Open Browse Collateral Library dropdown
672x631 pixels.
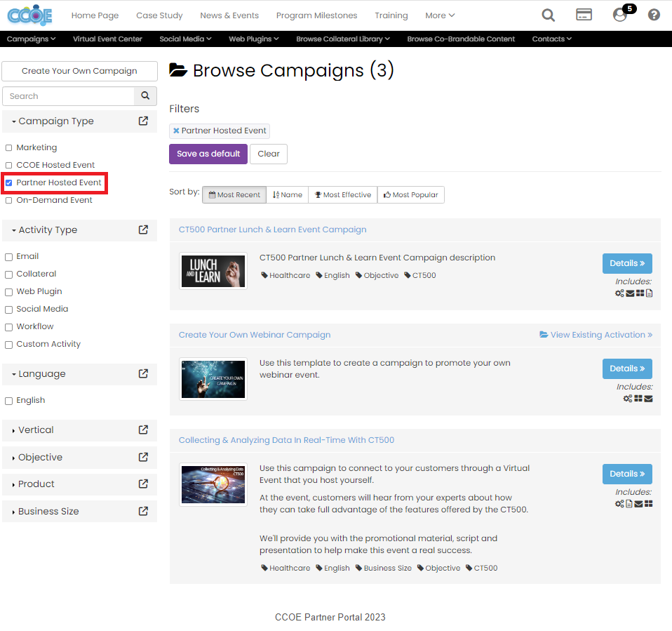pyautogui.click(x=343, y=39)
